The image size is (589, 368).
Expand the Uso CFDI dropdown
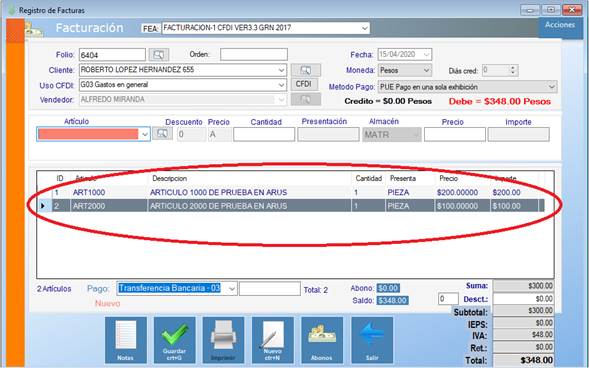(281, 85)
